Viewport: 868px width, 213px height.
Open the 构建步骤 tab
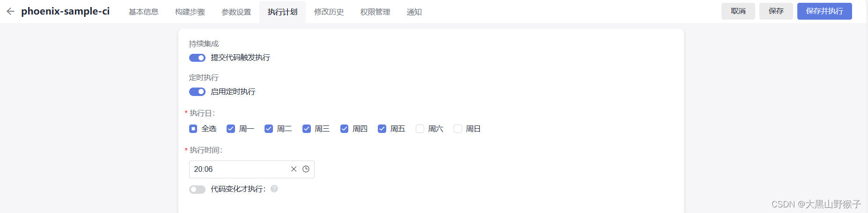point(190,12)
